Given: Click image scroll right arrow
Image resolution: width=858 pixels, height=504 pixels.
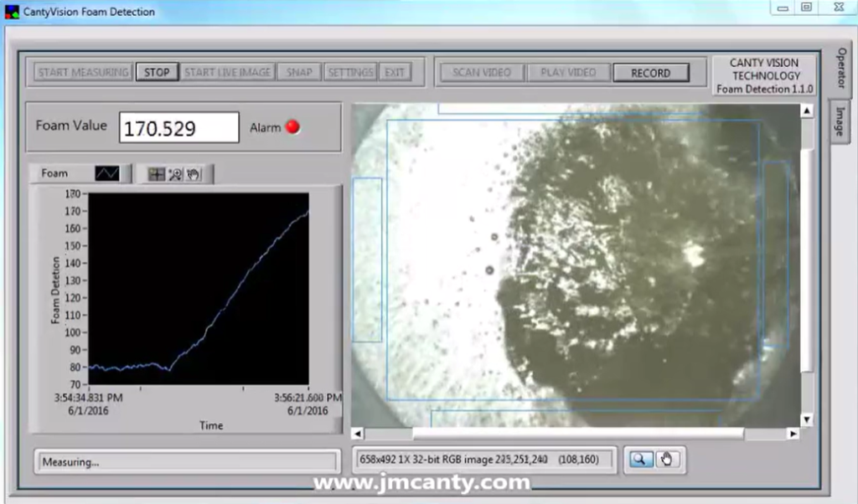Looking at the screenshot, I should [793, 434].
